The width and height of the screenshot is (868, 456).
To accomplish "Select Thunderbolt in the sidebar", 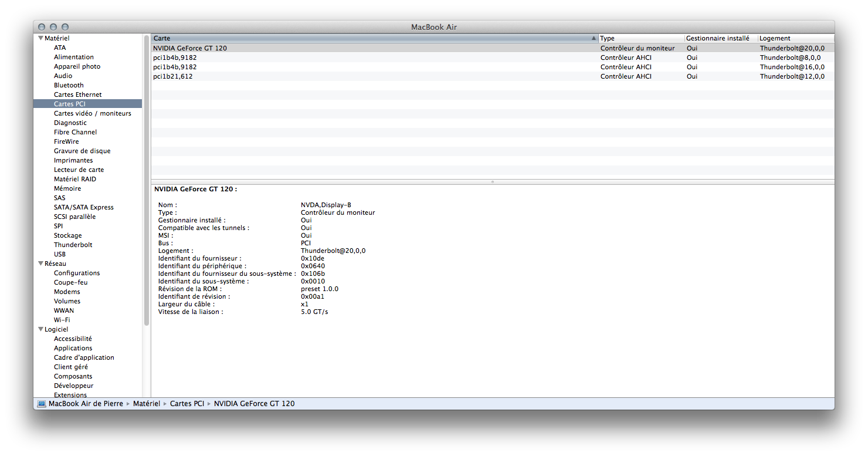I will point(73,245).
